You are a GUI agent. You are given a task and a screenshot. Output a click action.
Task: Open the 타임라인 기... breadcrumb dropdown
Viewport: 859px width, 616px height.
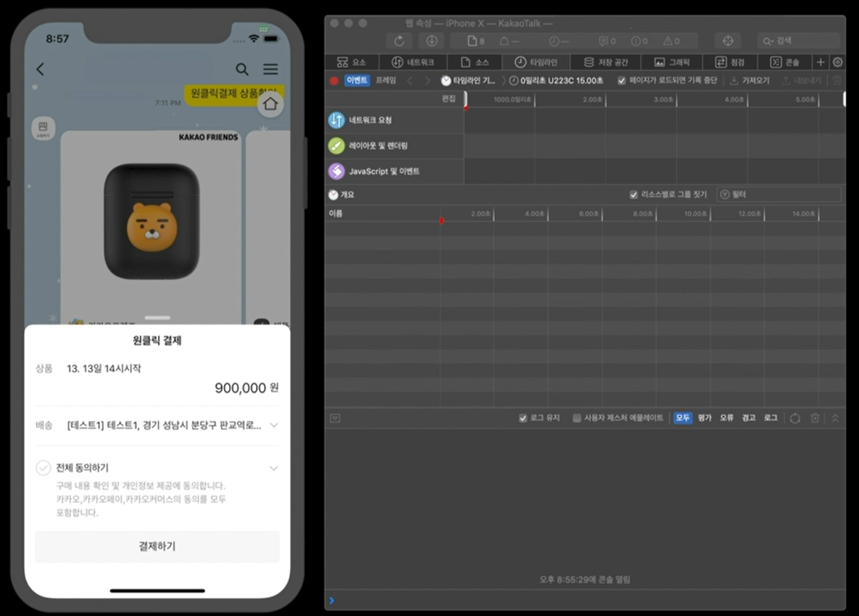pos(469,81)
